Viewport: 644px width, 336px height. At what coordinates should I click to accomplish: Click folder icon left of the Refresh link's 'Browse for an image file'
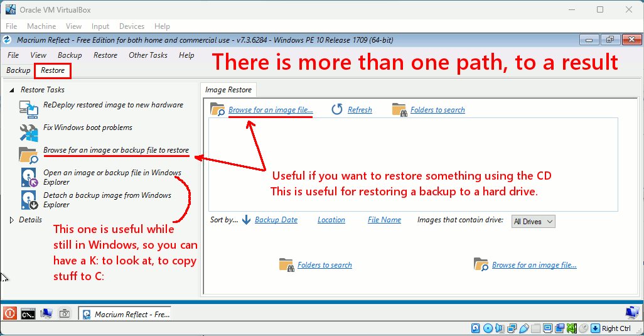coord(218,109)
